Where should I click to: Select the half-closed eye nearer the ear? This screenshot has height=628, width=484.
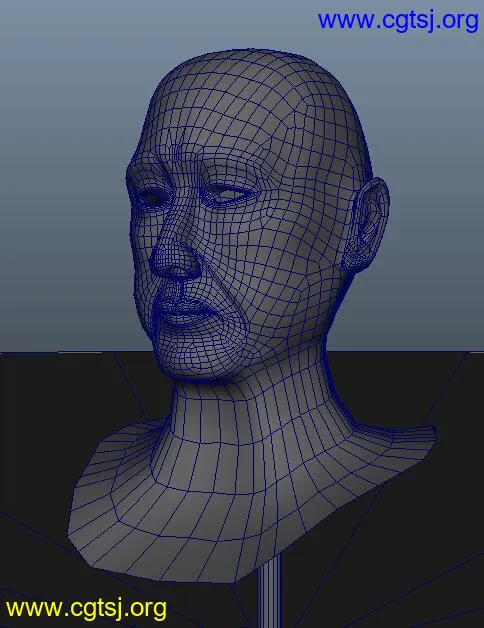coord(227,194)
